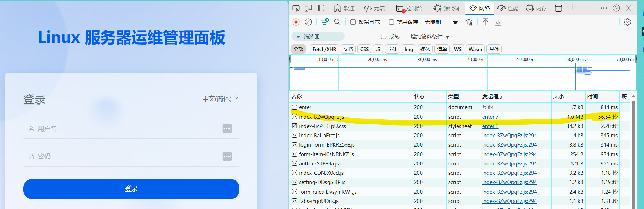The height and width of the screenshot is (209, 644).
Task: Open initiator link enter:8
Action: click(490, 126)
